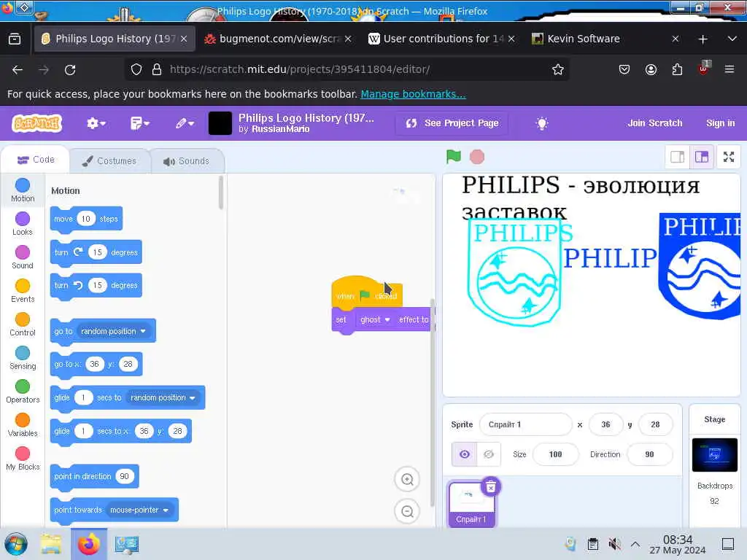Open the ghost effect dropdown in script

[375, 319]
